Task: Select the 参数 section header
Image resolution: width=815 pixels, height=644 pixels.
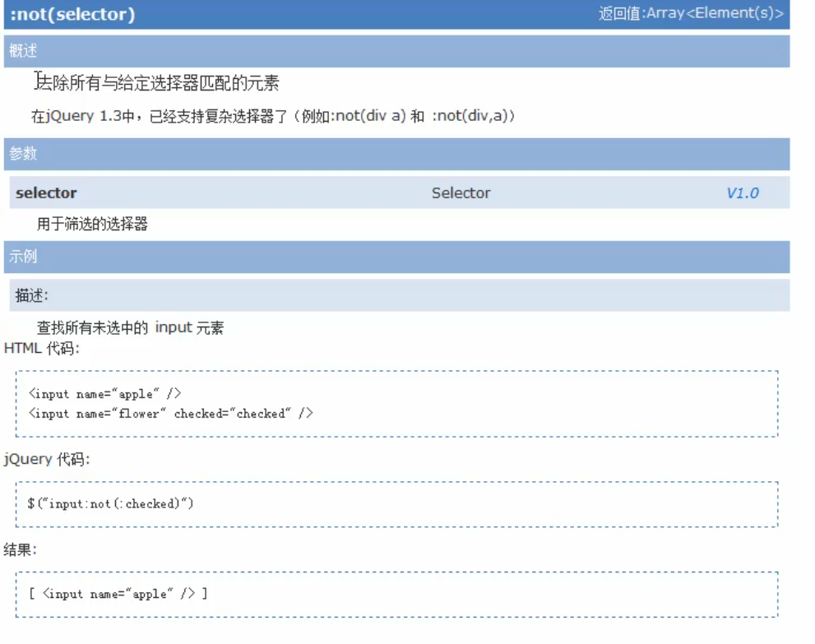Action: pos(396,154)
